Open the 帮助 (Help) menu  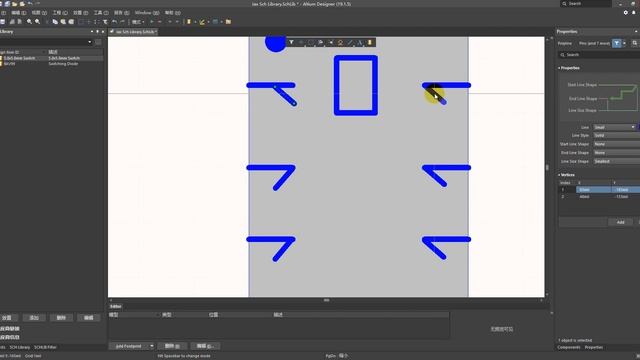point(173,13)
